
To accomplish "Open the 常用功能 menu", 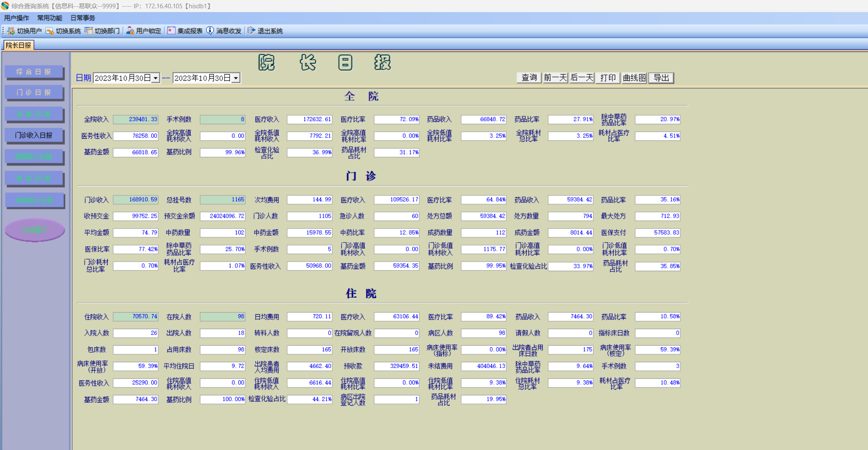I will coord(50,18).
